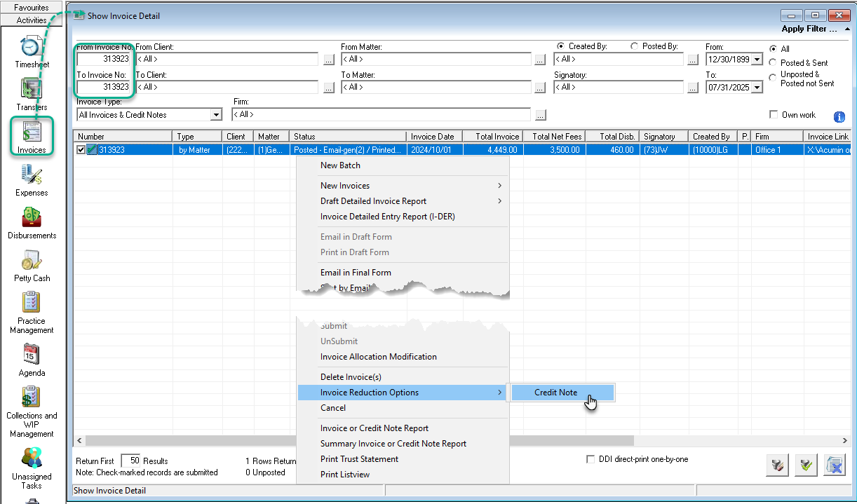Open the Timesheet activity

(x=32, y=51)
